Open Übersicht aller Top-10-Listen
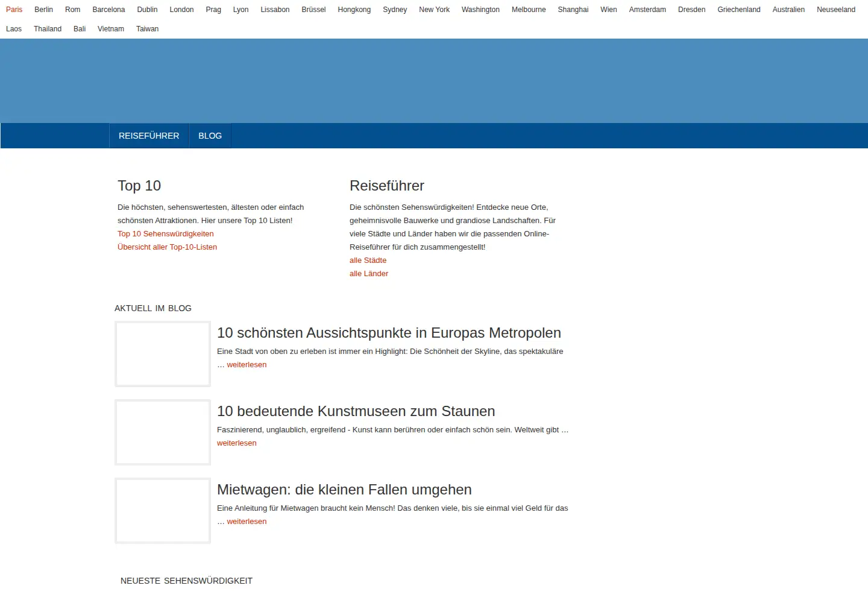The width and height of the screenshot is (868, 603). (167, 247)
